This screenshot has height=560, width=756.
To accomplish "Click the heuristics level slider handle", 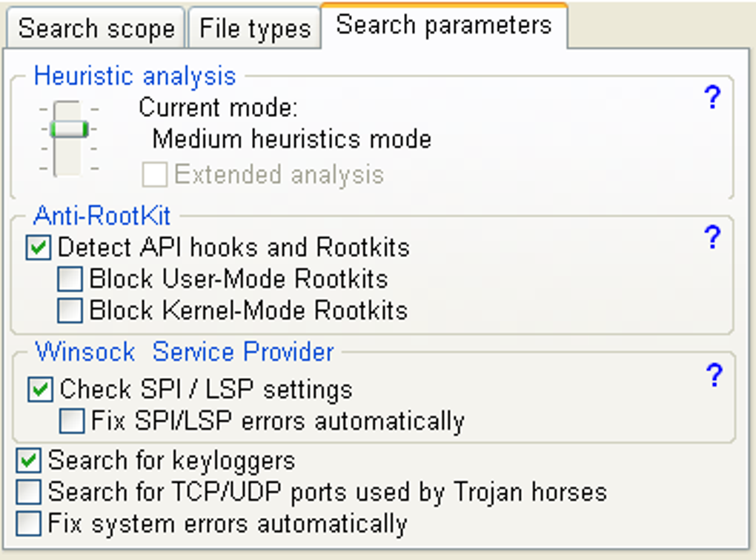I will point(69,129).
